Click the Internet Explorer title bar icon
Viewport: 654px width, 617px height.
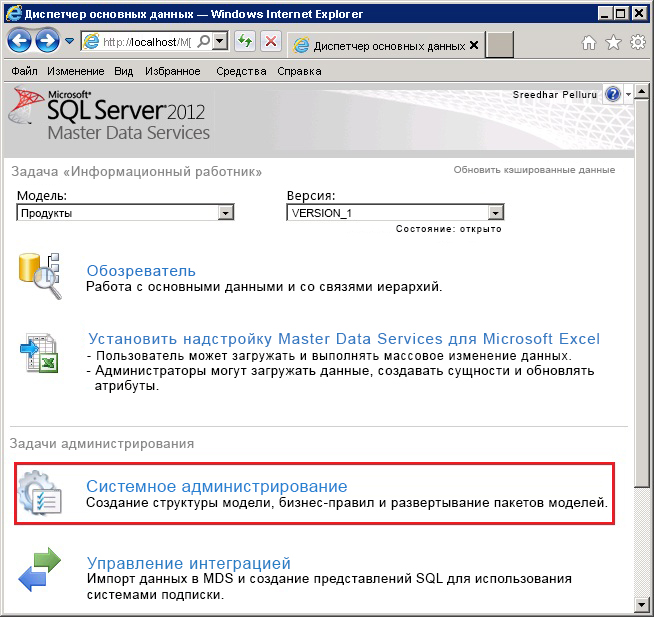[13, 13]
